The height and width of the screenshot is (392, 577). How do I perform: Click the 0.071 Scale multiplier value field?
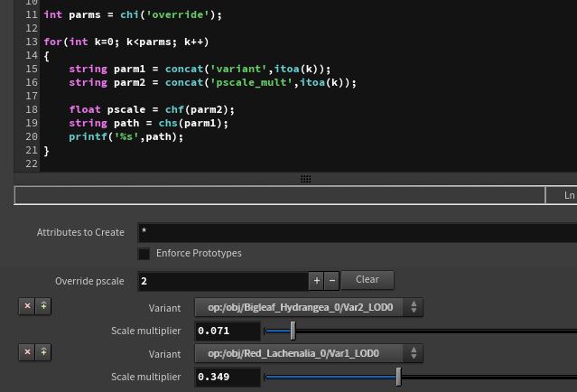[228, 331]
